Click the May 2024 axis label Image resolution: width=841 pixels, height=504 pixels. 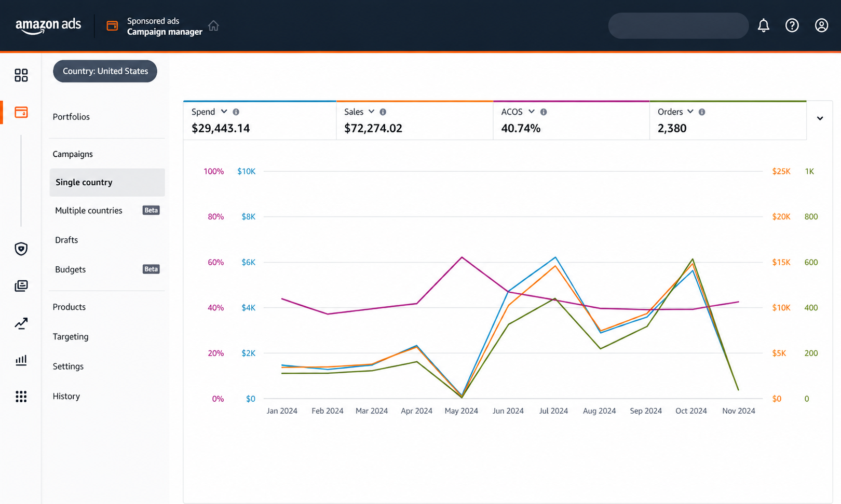(x=462, y=411)
